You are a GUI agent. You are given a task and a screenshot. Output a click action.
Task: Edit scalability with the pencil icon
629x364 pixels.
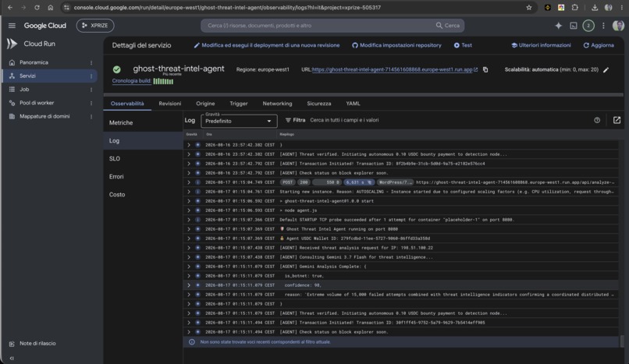(606, 69)
